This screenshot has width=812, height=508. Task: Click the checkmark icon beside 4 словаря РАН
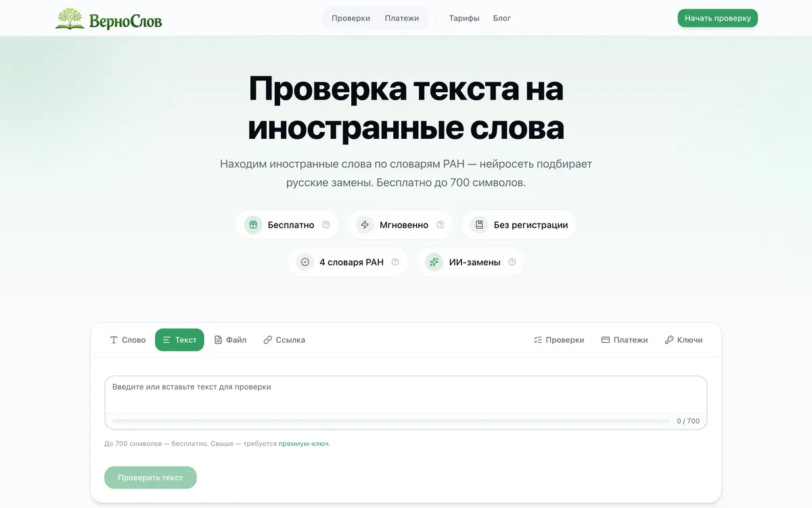point(305,262)
